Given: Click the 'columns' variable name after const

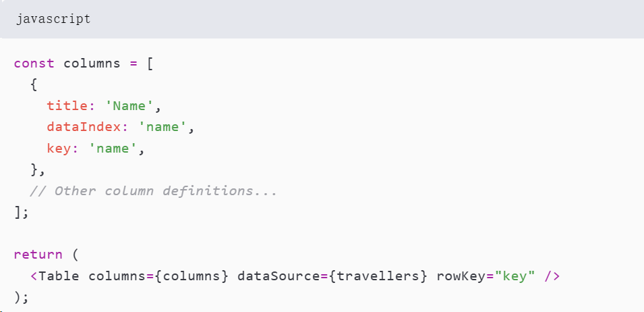Looking at the screenshot, I should pyautogui.click(x=92, y=63).
